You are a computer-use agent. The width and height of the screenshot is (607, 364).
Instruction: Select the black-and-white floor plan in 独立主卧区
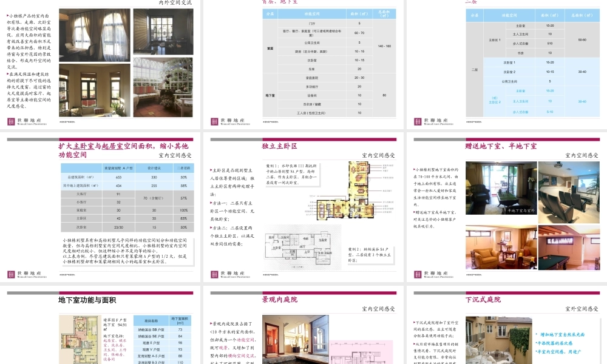(x=303, y=248)
